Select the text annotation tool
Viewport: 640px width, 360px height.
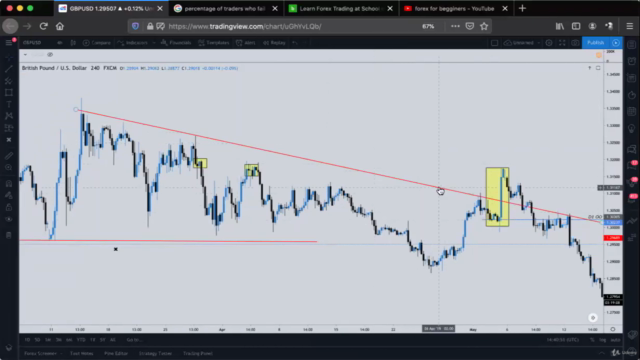9,104
